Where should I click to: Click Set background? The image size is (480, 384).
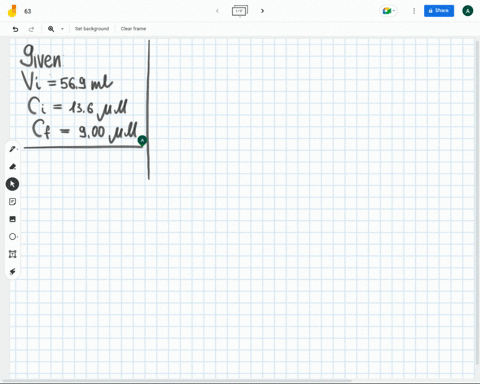click(x=92, y=29)
